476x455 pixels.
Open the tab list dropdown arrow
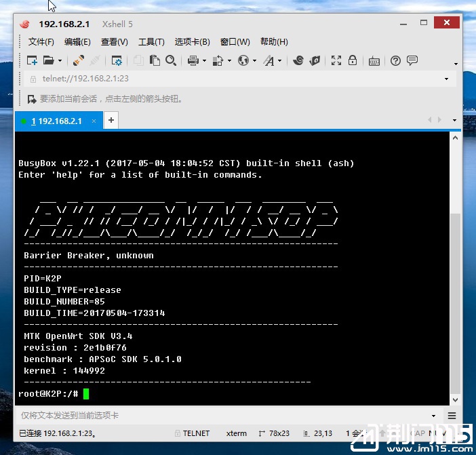pos(454,120)
